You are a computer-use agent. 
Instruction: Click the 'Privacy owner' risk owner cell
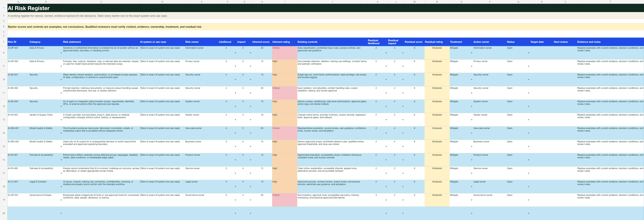pos(202,66)
